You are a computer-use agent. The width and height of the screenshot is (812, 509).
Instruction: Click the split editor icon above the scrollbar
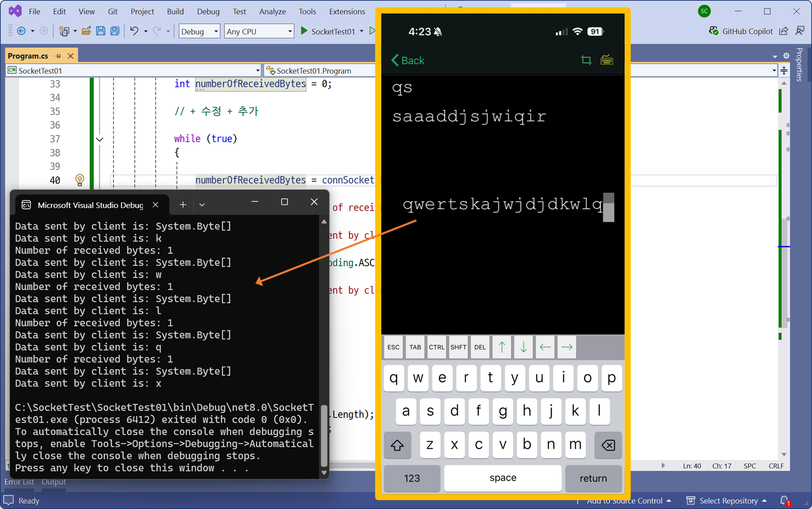(784, 70)
